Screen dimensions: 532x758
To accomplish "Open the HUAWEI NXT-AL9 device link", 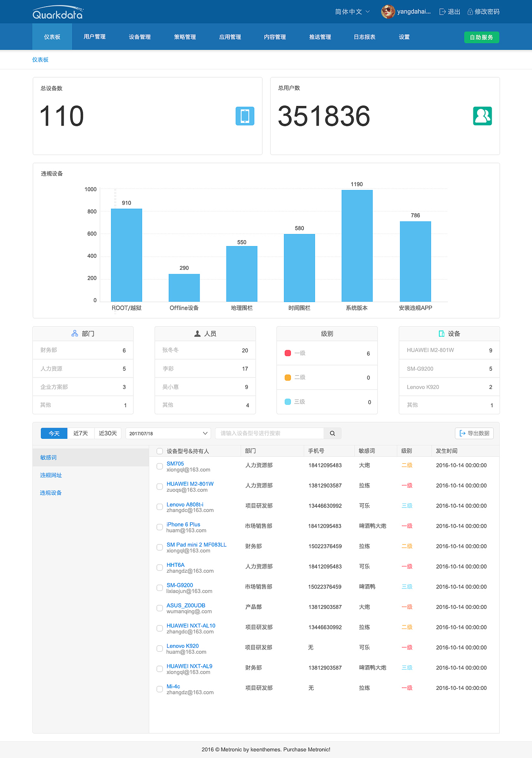I will coord(189,666).
